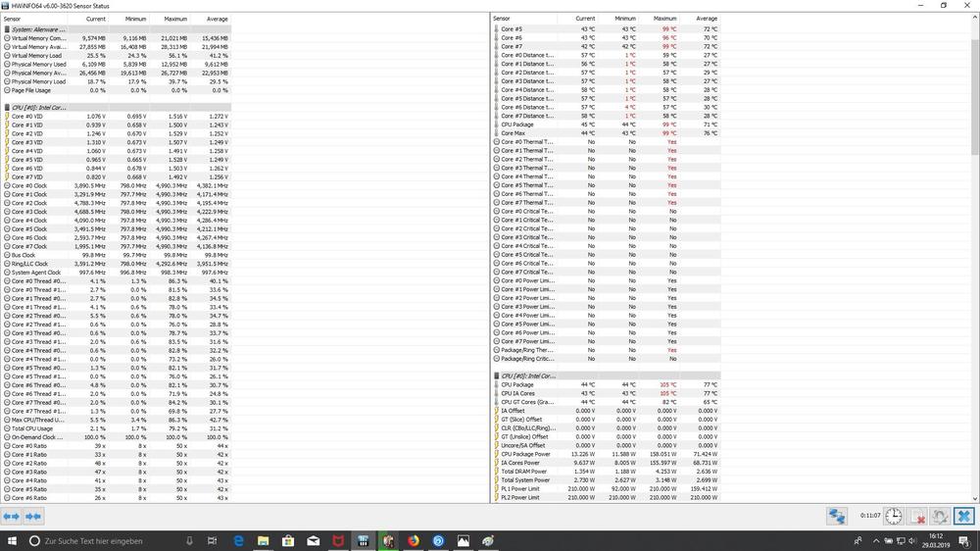Close sensor status with blue X button
This screenshot has height=551, width=980.
tap(964, 516)
